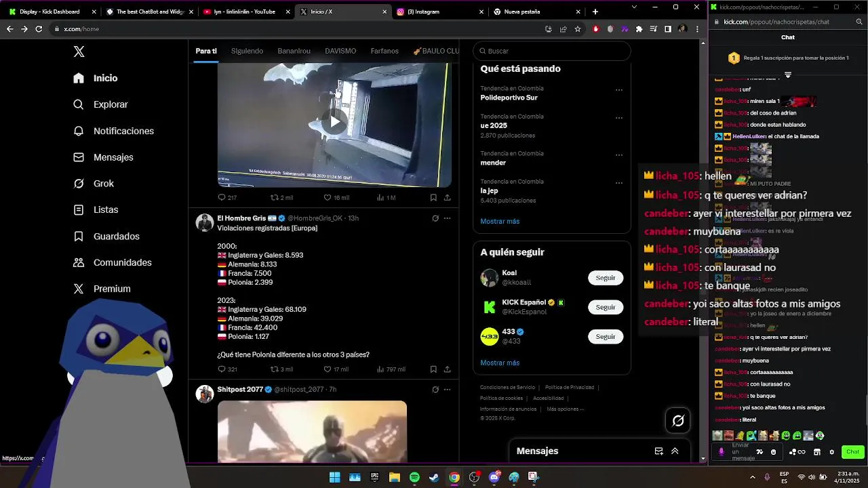Bookmark the bat video post

433,197
